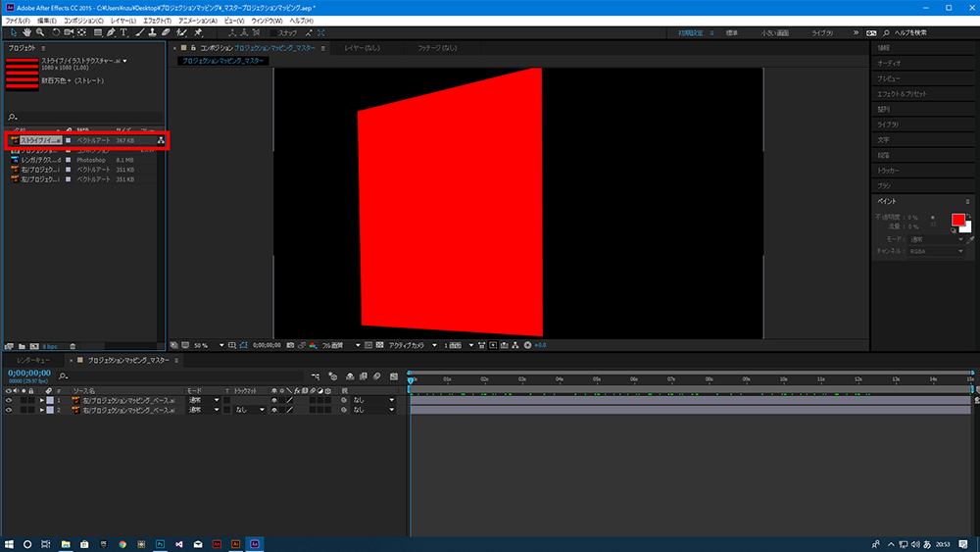This screenshot has height=552, width=980.
Task: Select the Rotation tool
Action: (55, 32)
